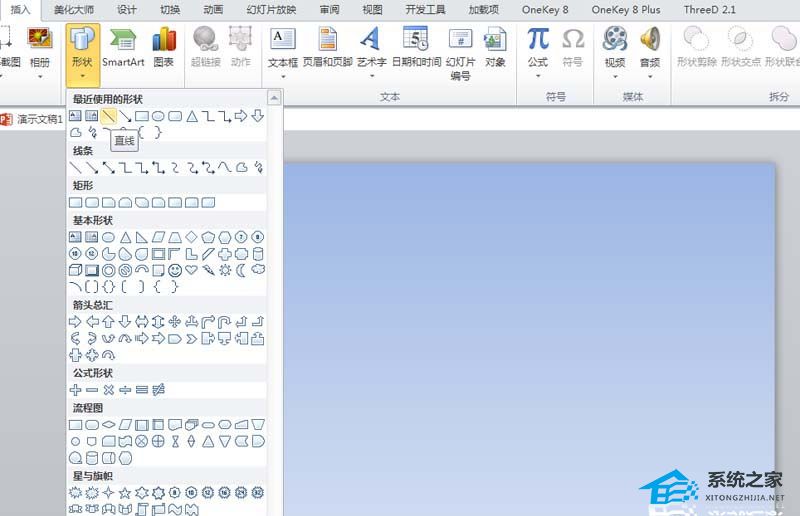800x516 pixels.
Task: Switch to the 插入 ribbon tab
Action: tap(19, 10)
